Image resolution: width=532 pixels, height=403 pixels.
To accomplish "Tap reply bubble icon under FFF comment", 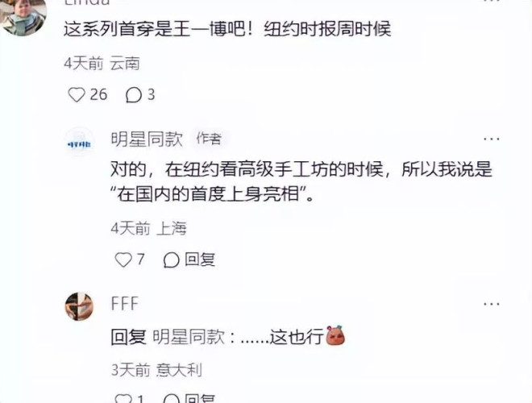I will click(x=172, y=399).
